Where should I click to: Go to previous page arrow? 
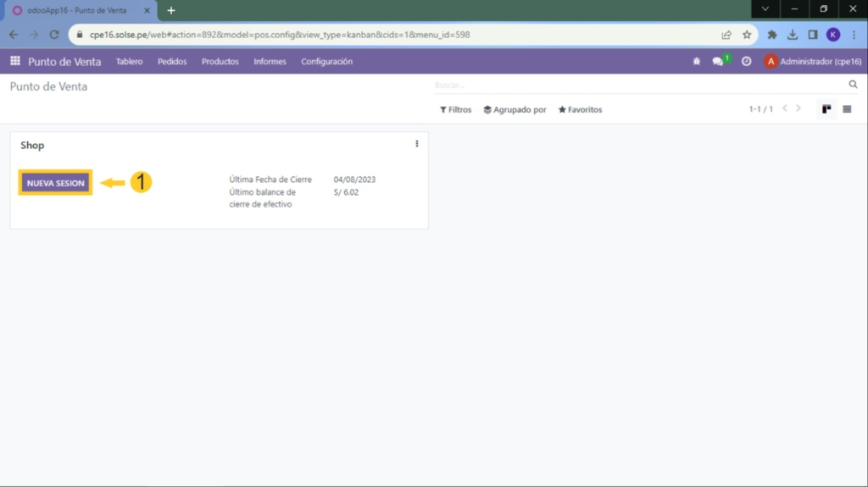tap(785, 109)
